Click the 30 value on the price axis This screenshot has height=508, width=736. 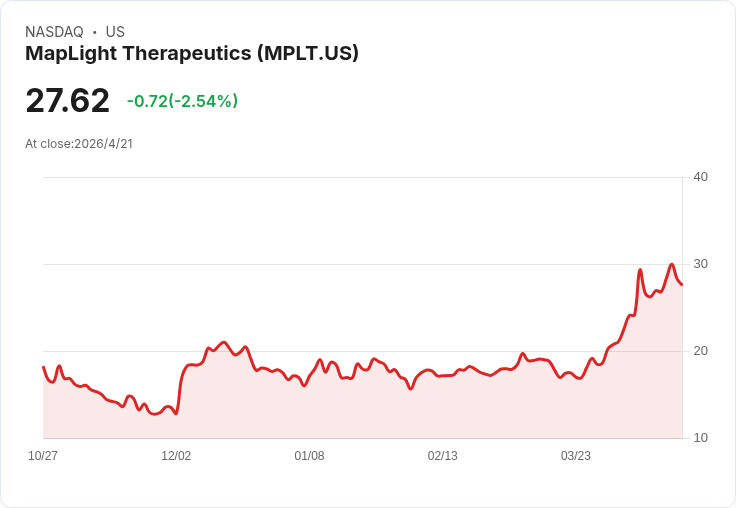click(700, 264)
